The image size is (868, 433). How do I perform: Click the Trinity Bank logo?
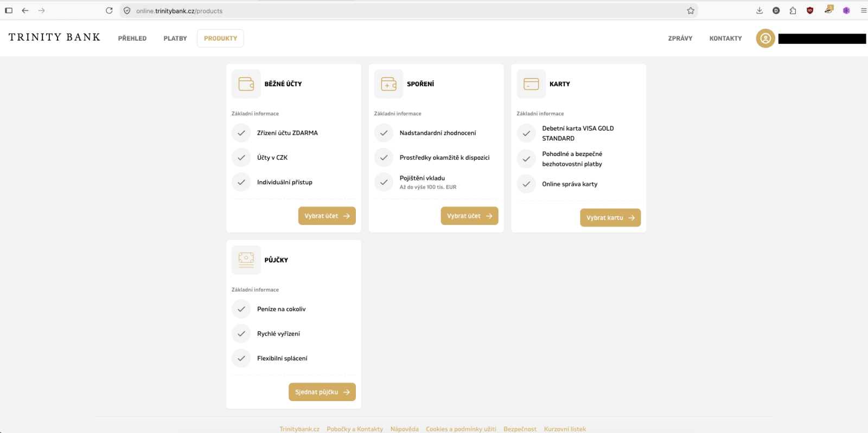coord(54,37)
